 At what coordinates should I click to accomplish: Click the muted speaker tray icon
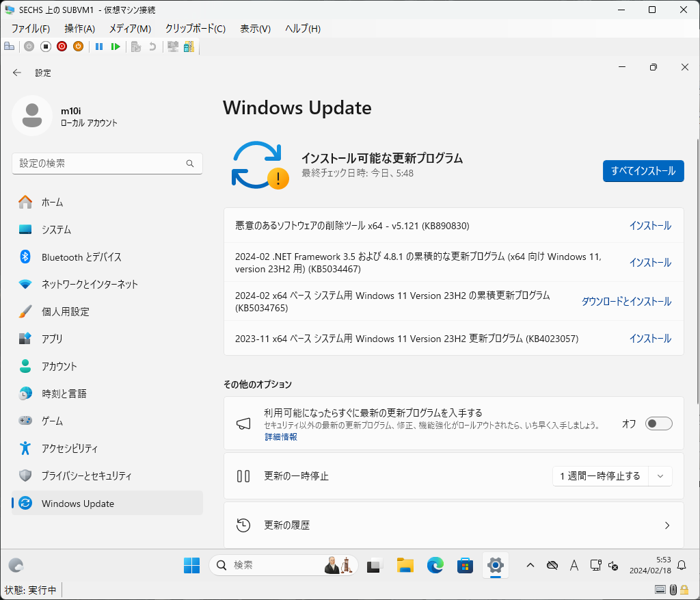tap(613, 566)
